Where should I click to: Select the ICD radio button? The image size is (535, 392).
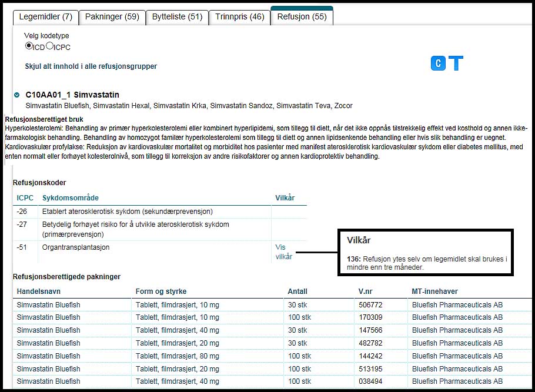pos(29,46)
